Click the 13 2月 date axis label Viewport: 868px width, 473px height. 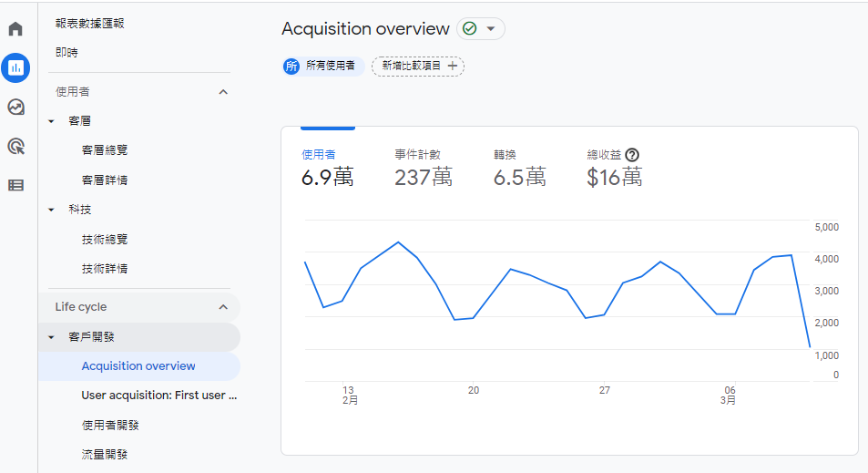[350, 396]
